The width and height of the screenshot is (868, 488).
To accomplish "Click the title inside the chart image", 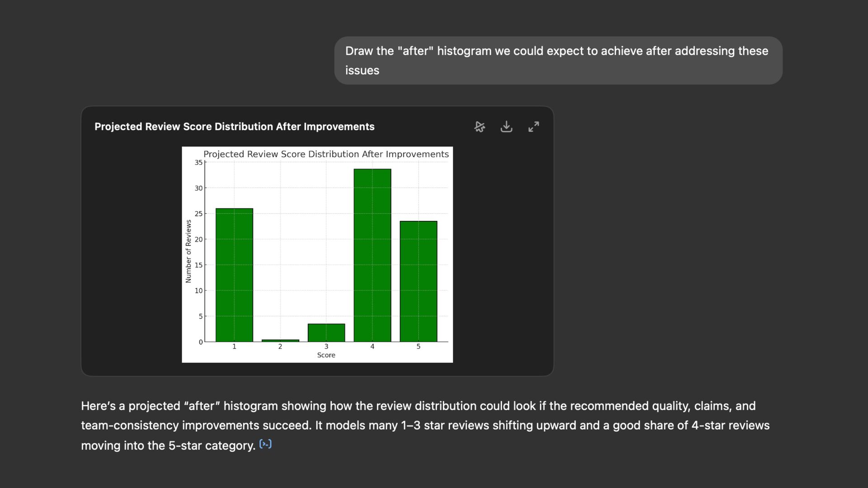I will point(326,154).
